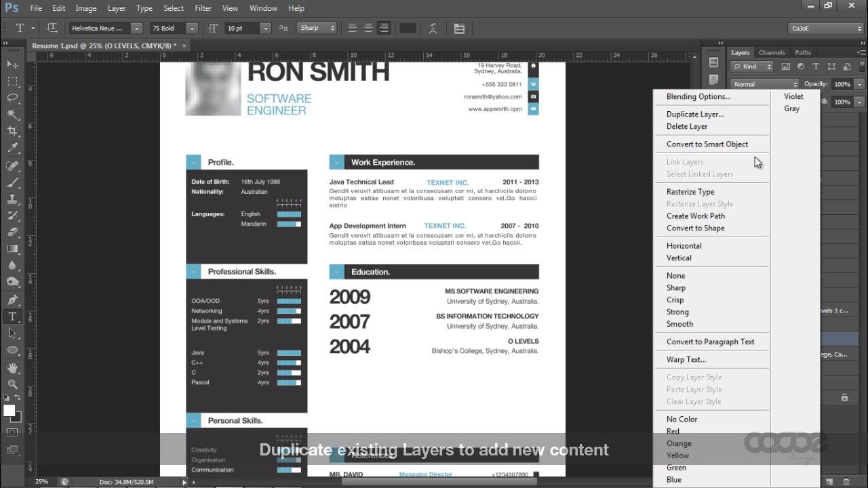Screen dimensions: 868x488
Task: Click Duplicate Layer in context menu
Action: coord(694,114)
